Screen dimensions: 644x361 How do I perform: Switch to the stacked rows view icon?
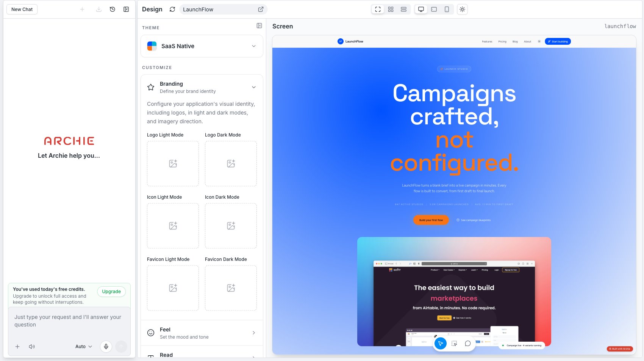click(x=403, y=9)
